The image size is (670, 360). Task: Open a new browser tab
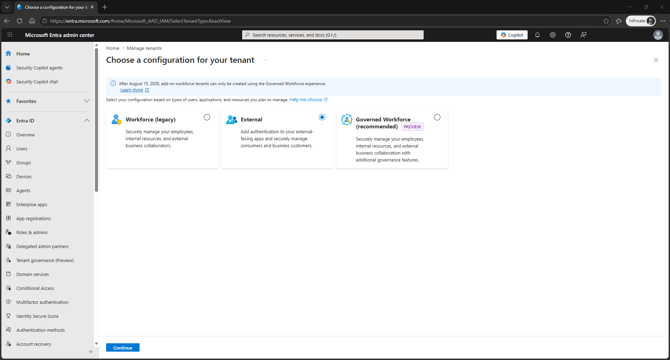tap(105, 7)
